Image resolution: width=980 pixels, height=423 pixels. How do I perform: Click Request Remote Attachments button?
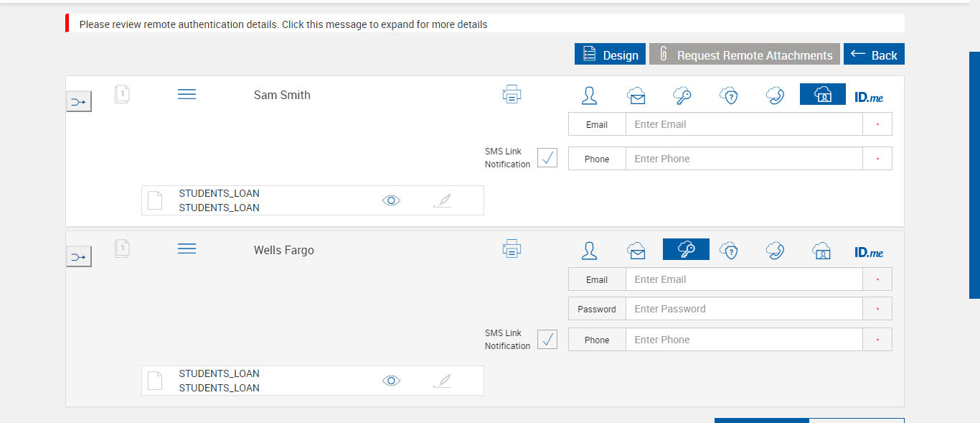point(745,55)
